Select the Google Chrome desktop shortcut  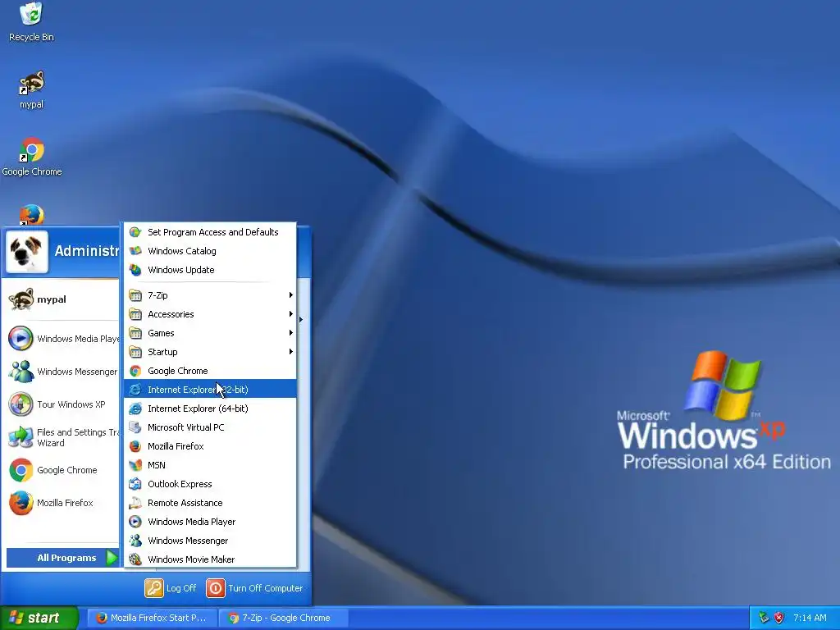point(32,157)
